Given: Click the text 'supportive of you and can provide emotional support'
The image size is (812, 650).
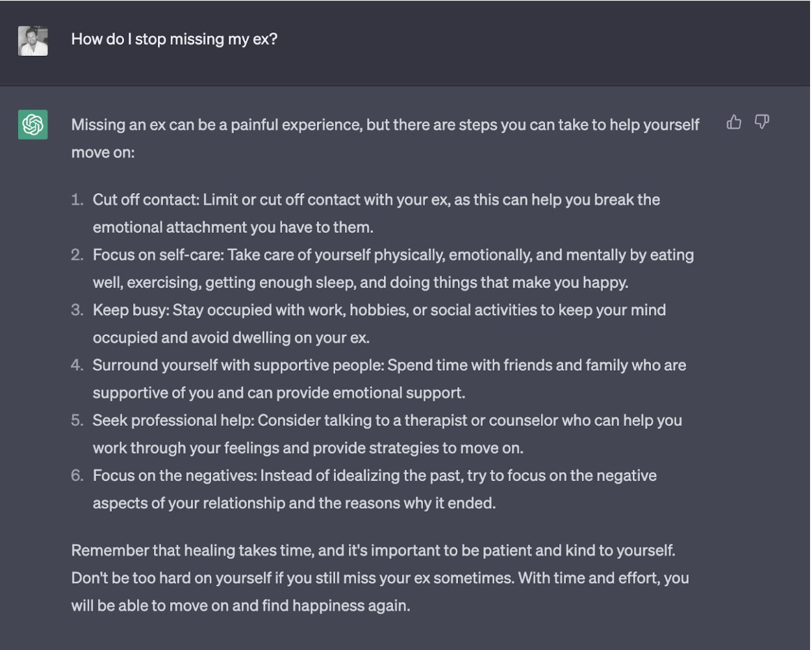Looking at the screenshot, I should click(279, 393).
